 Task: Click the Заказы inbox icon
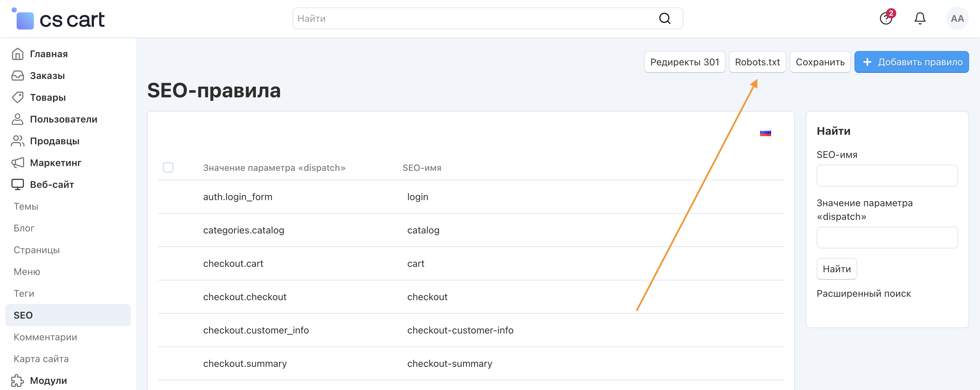17,76
